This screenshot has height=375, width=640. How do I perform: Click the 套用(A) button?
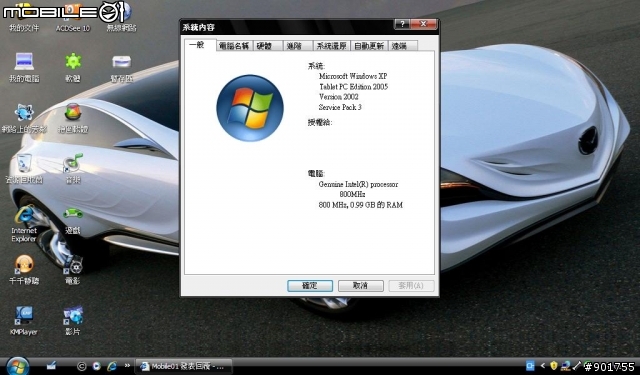411,286
